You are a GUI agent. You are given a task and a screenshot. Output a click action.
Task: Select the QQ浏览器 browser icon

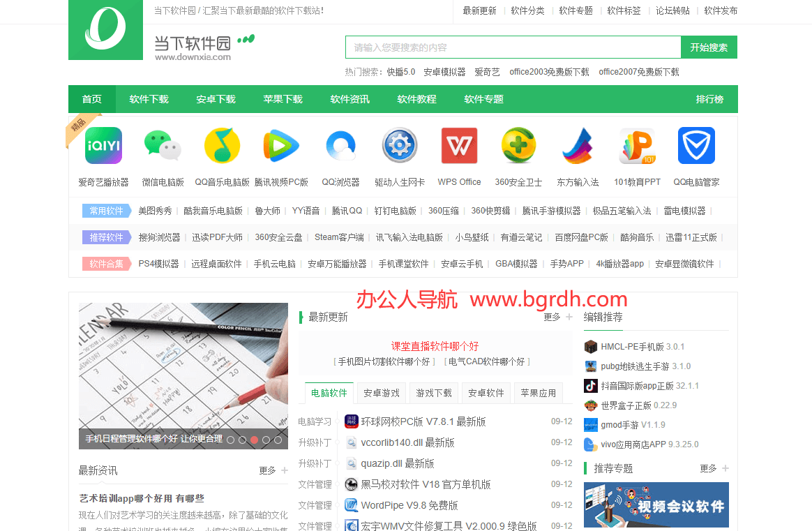pos(340,145)
